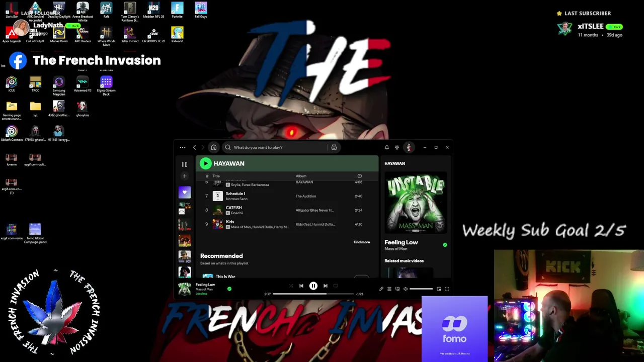644x362 pixels.
Task: Open Killer Instinct desktop shortcut
Action: [130, 35]
